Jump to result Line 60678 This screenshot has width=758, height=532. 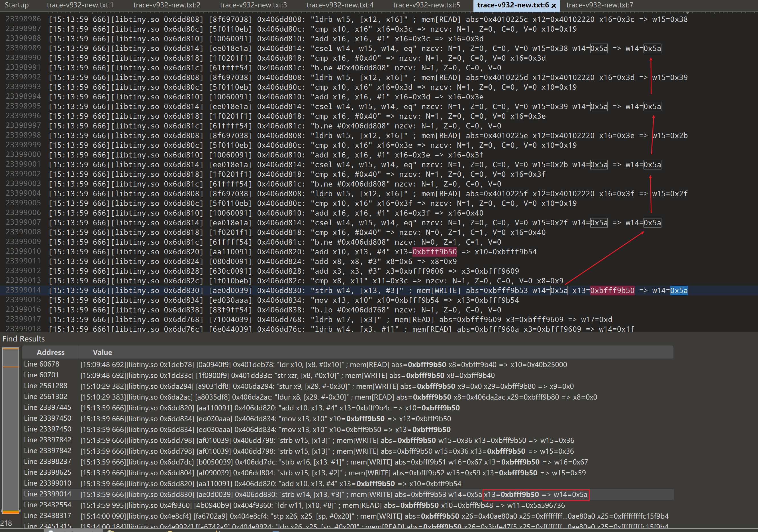[348, 364]
